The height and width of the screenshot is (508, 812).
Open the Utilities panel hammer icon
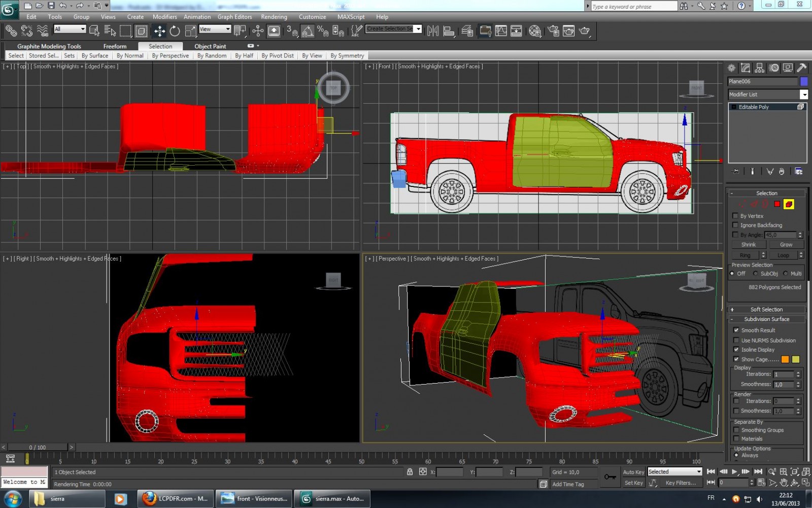pyautogui.click(x=801, y=68)
